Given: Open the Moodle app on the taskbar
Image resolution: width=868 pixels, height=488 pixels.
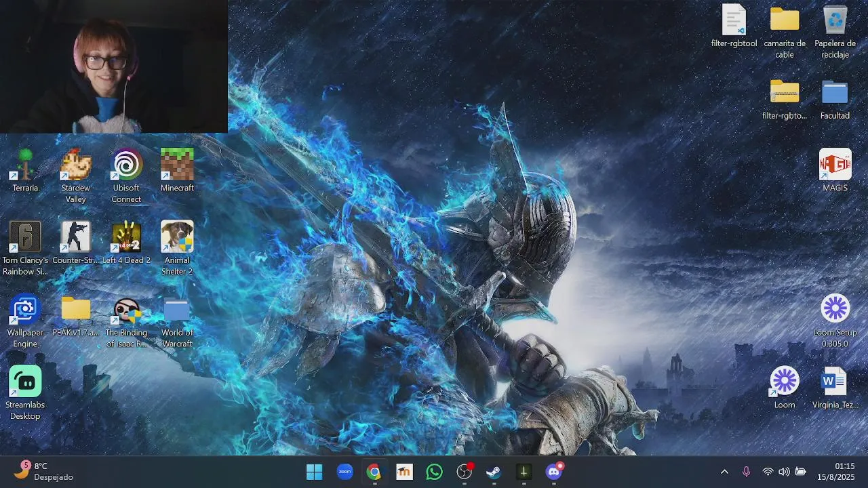Looking at the screenshot, I should click(404, 472).
